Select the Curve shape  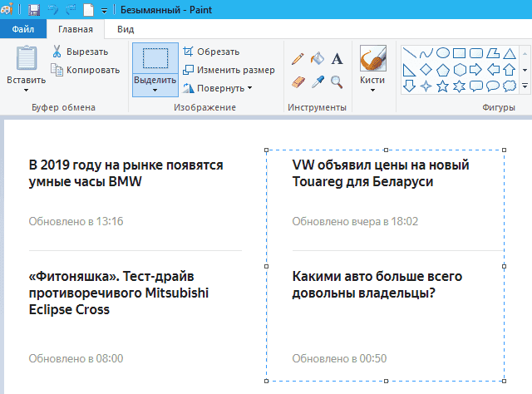[x=426, y=53]
